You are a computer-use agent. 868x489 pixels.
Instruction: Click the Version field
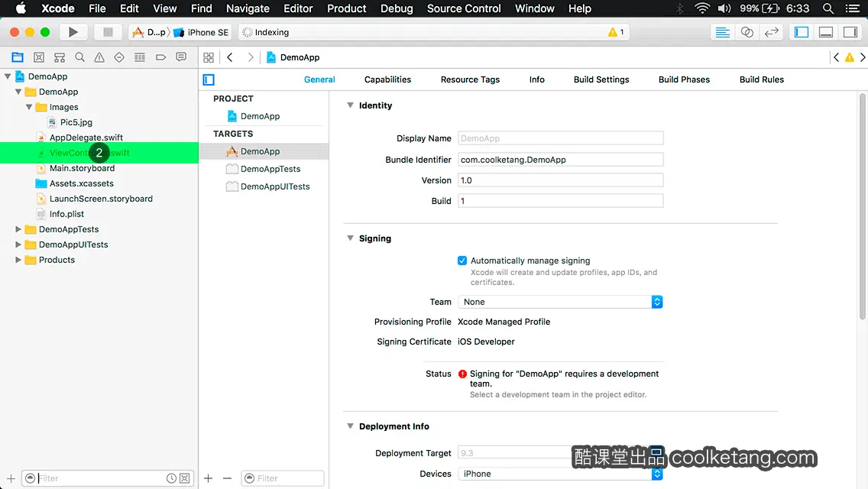560,180
